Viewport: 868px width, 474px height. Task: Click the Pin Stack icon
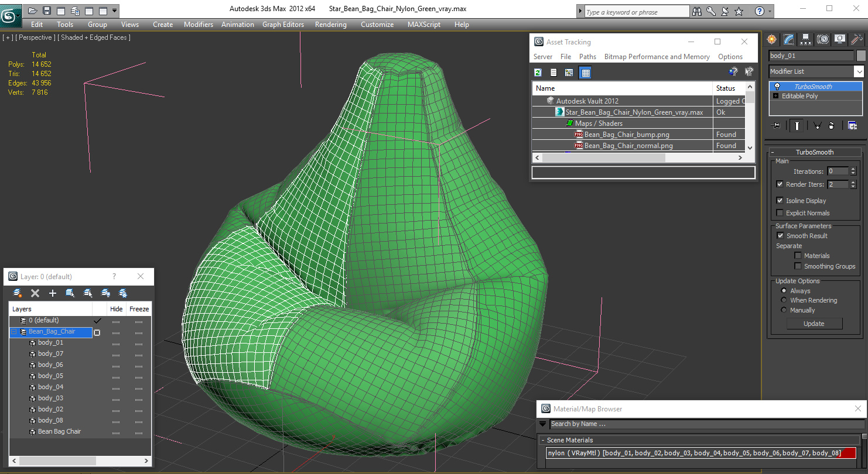[777, 125]
